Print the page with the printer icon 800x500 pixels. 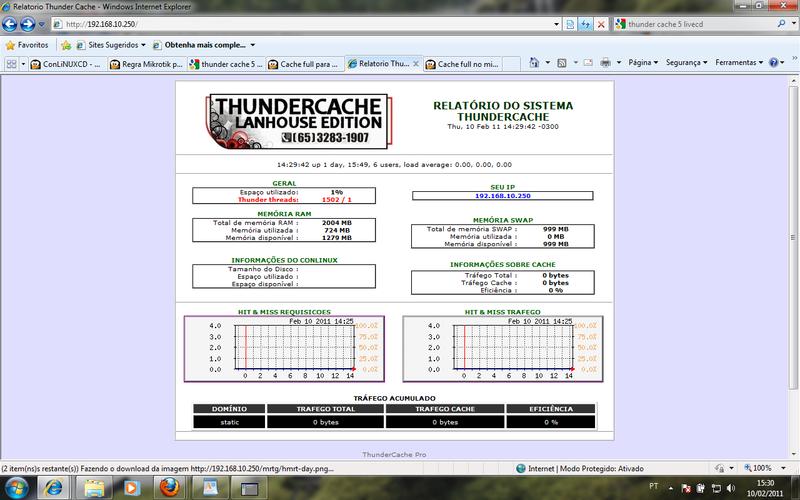[x=606, y=63]
